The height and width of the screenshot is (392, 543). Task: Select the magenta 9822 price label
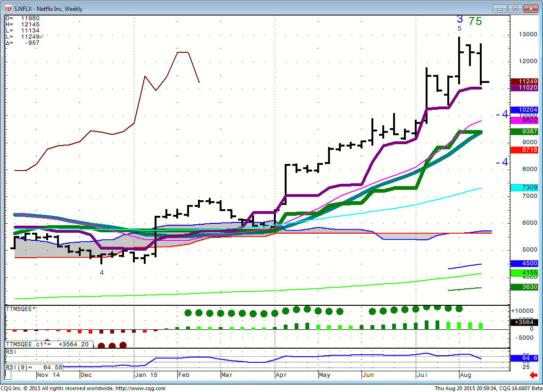pyautogui.click(x=524, y=120)
